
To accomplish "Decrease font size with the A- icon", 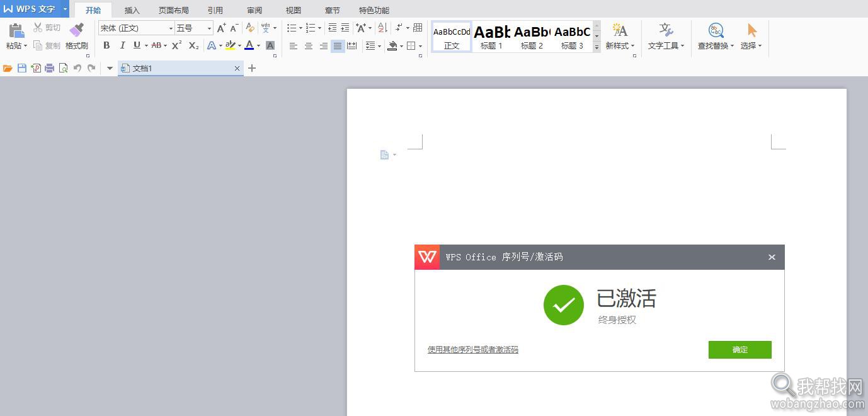I will pyautogui.click(x=234, y=28).
